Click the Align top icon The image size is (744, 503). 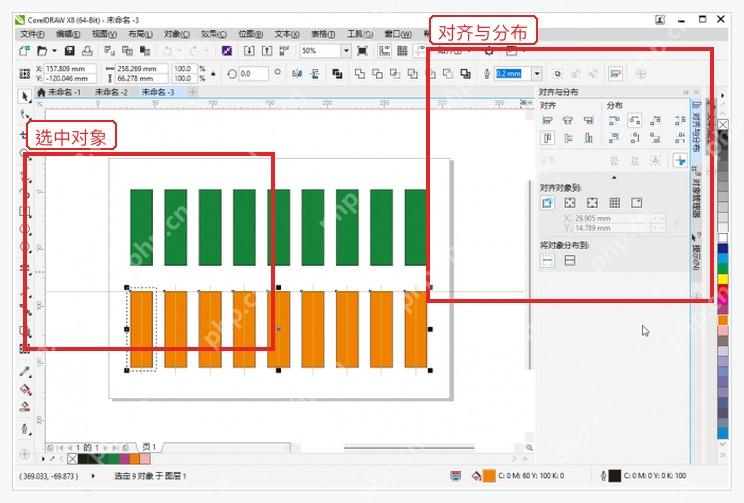[548, 138]
